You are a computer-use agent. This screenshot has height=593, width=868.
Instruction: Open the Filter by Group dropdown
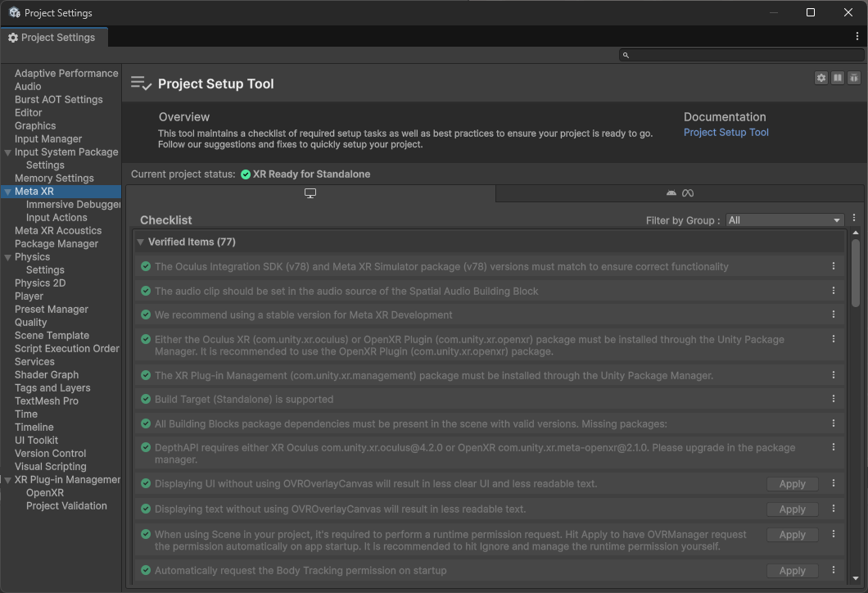click(x=784, y=220)
